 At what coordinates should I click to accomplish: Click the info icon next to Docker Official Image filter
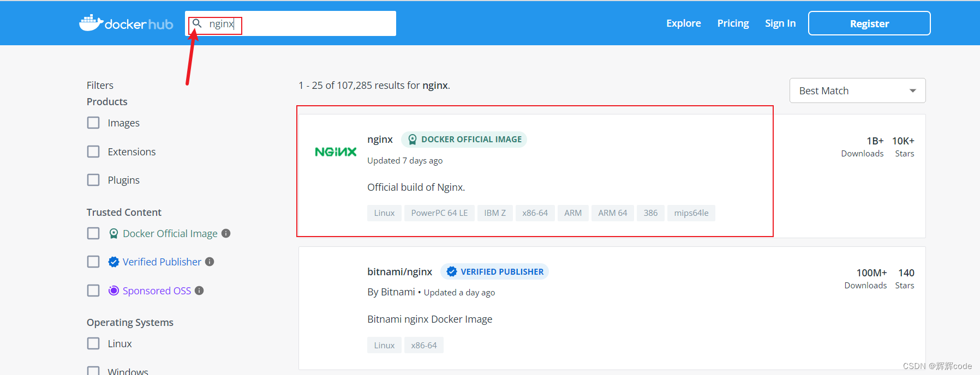tap(226, 233)
